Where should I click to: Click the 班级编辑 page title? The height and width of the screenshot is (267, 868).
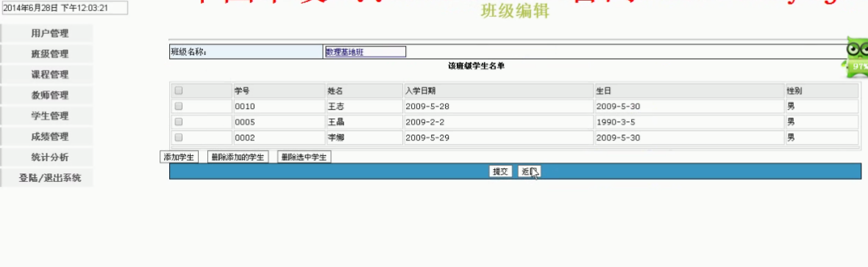516,12
